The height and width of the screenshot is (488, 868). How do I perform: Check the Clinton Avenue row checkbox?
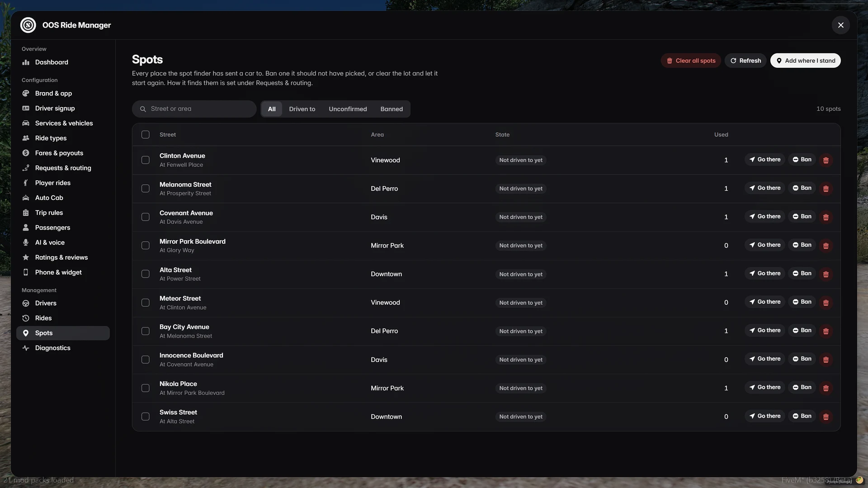pos(145,160)
